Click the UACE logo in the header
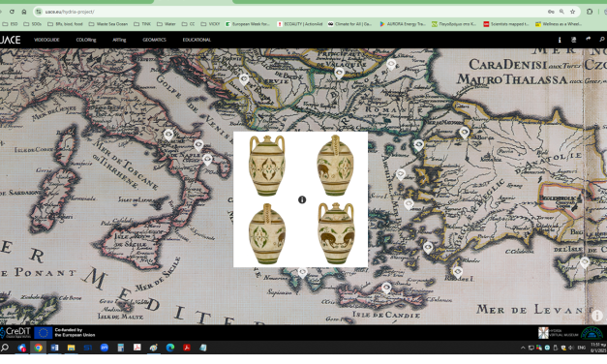Image resolution: width=607 pixels, height=364 pixels. point(10,40)
